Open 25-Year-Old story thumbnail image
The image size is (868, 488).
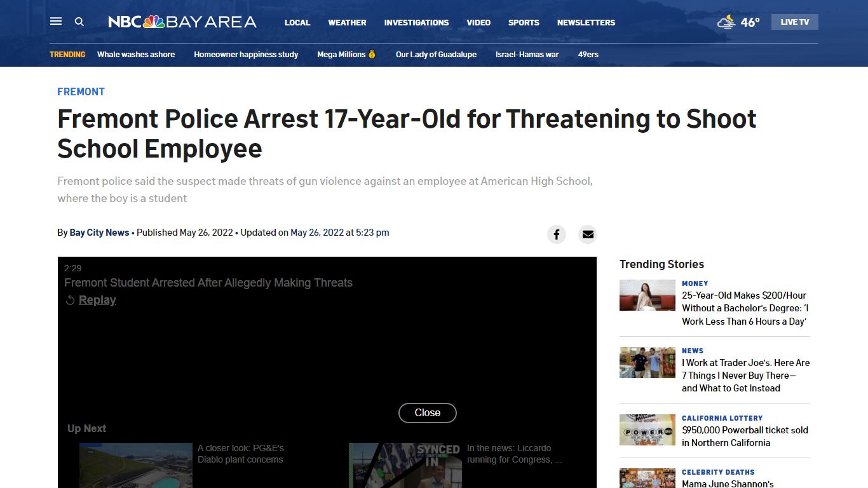tap(648, 295)
